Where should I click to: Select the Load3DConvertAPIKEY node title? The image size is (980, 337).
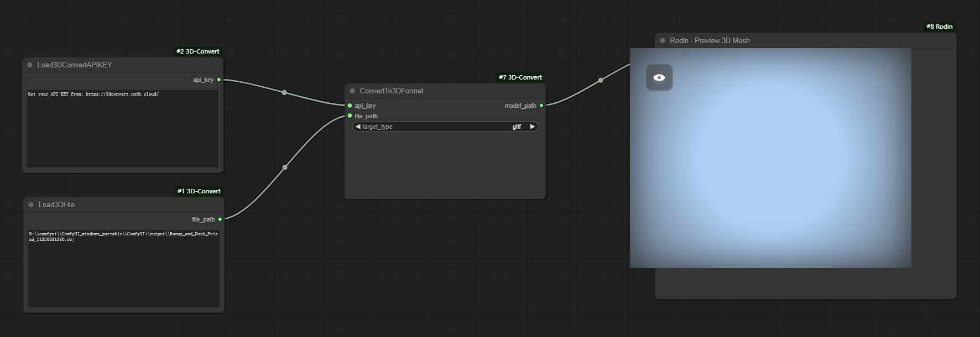(x=75, y=65)
